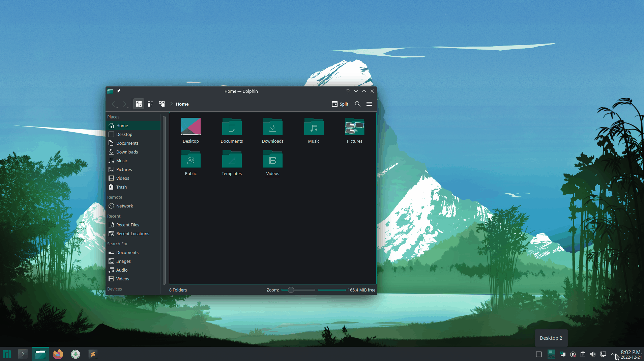Open Recent Locations in sidebar
This screenshot has width=644, height=361.
[134, 233]
